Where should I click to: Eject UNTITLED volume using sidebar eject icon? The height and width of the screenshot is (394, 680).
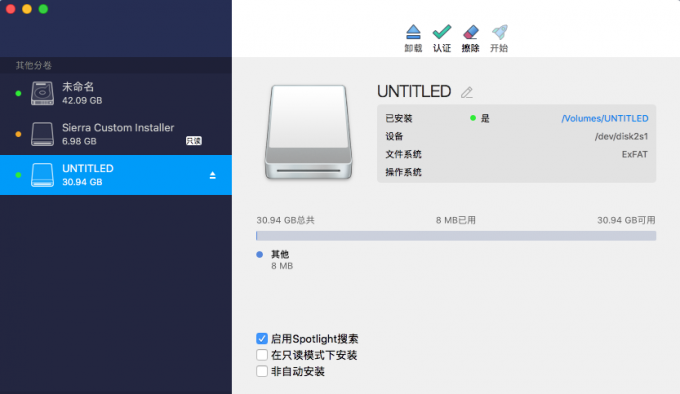click(x=212, y=175)
